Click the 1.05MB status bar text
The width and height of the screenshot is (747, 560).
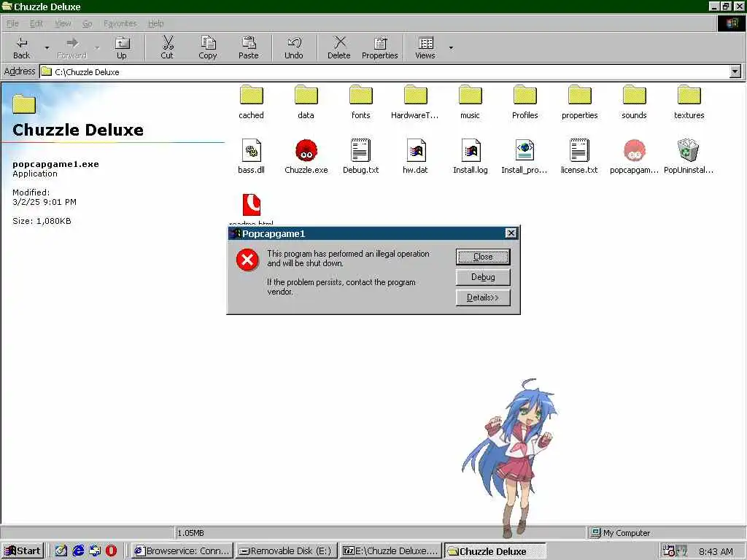pos(190,533)
